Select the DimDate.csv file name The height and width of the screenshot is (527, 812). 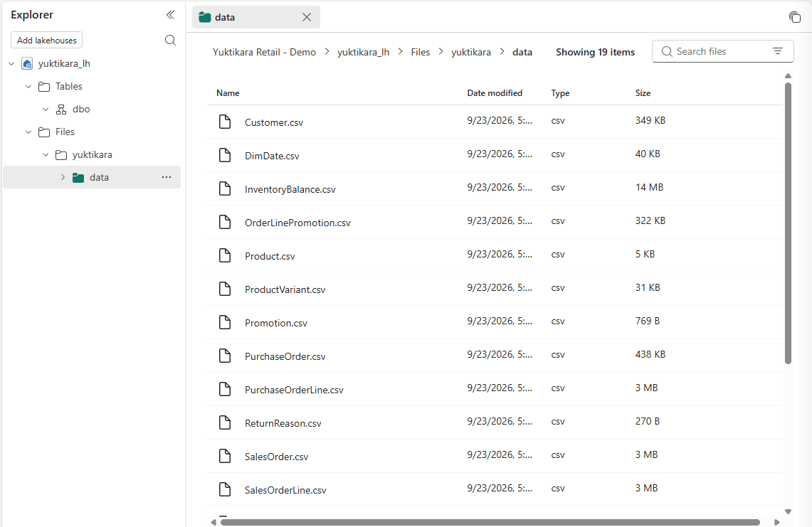coord(272,156)
